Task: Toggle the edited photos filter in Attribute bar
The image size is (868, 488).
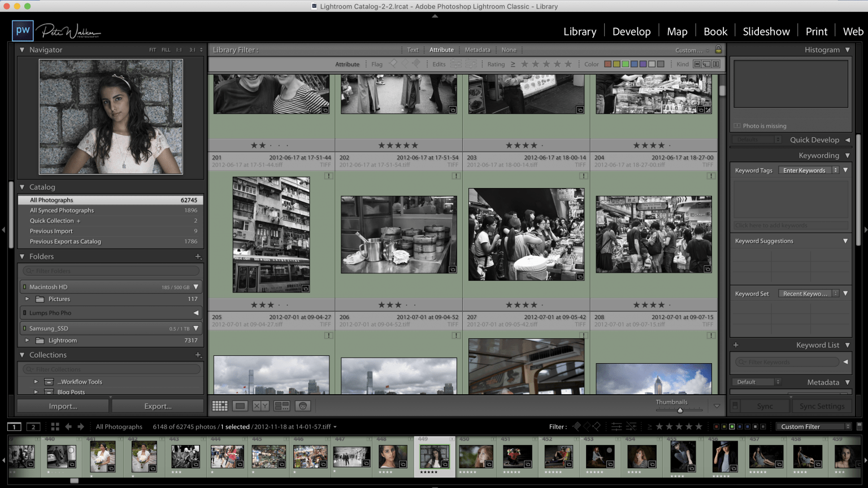Action: point(455,64)
